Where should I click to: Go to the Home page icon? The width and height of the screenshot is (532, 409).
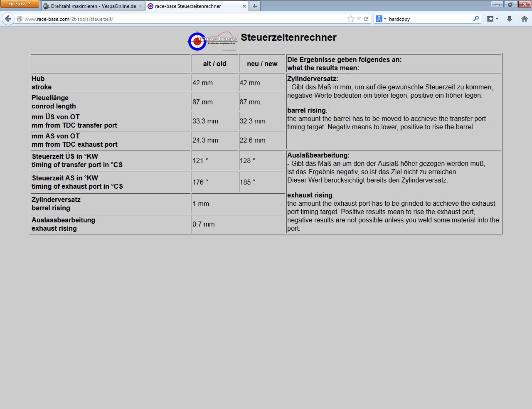[x=524, y=19]
